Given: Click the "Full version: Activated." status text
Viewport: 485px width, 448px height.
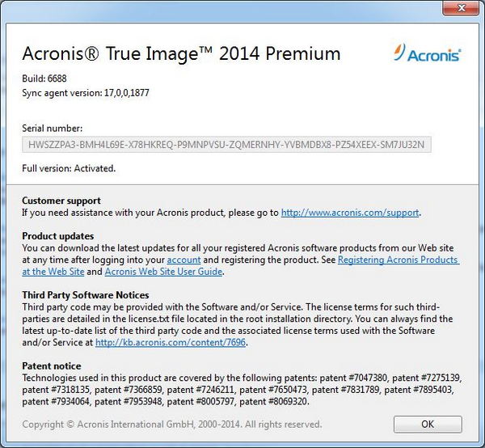Looking at the screenshot, I should 69,168.
